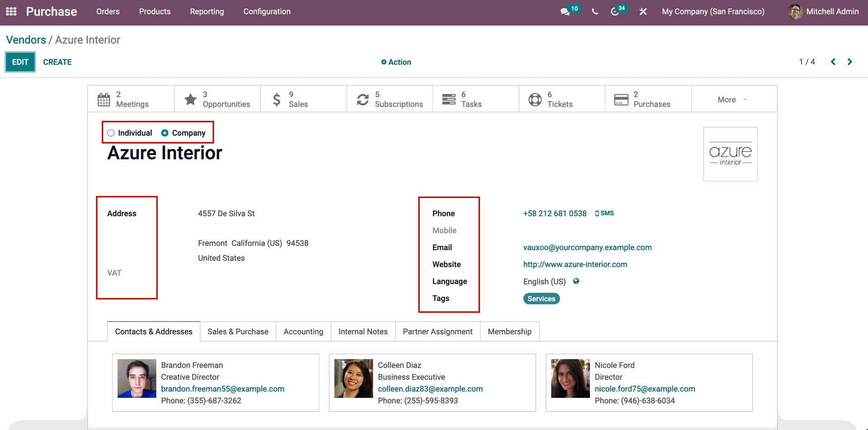This screenshot has width=868, height=430.
Task: Click the 2 Purchases stat button label
Action: [652, 99]
